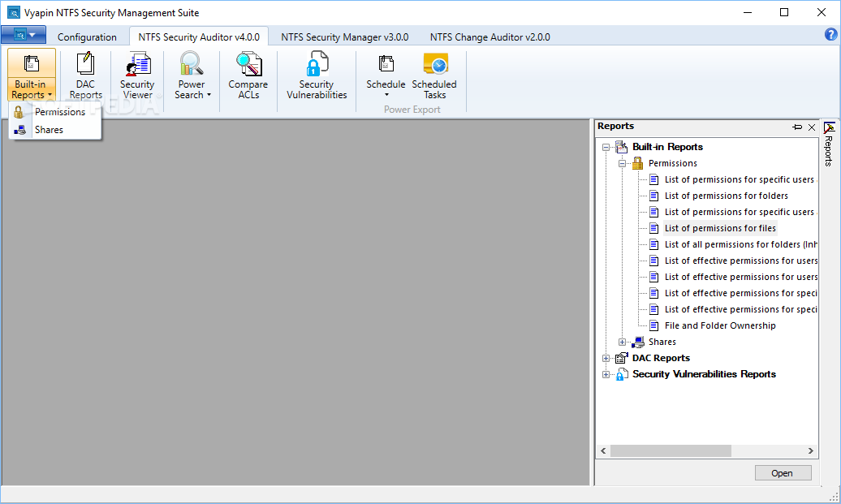Open the Schedule dropdown button
The width and height of the screenshot is (841, 504).
pyautogui.click(x=386, y=75)
